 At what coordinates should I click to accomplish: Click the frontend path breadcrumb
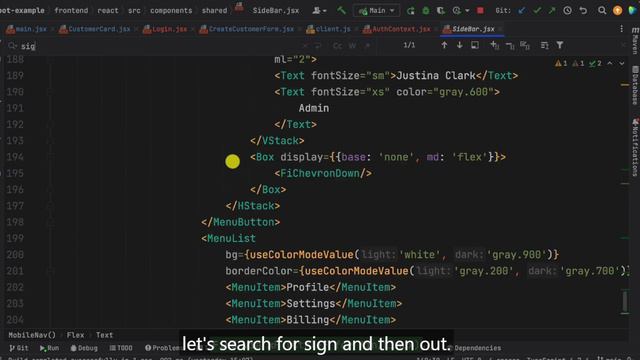(x=71, y=11)
